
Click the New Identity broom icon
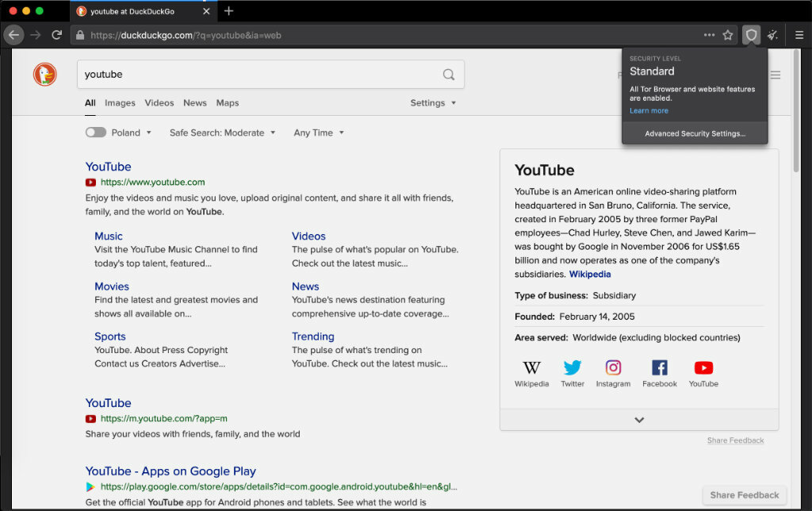772,35
